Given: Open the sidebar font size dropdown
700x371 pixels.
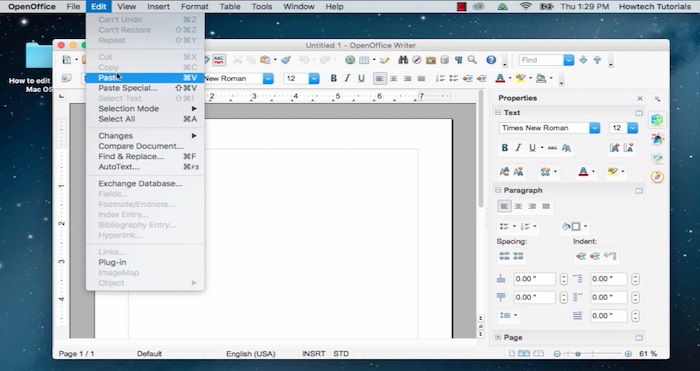Looking at the screenshot, I should pyautogui.click(x=633, y=128).
